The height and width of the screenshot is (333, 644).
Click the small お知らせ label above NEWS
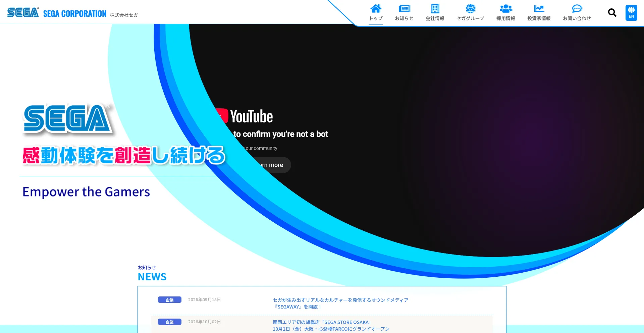pyautogui.click(x=147, y=267)
